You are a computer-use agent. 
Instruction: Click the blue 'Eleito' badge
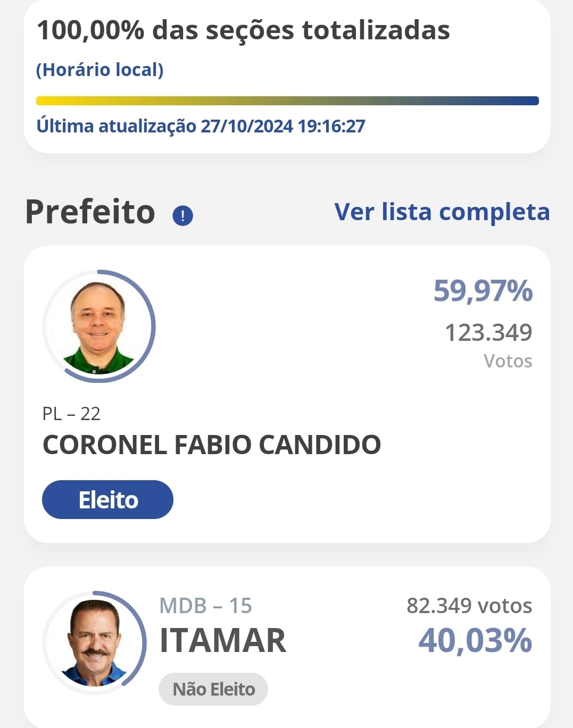tap(107, 500)
